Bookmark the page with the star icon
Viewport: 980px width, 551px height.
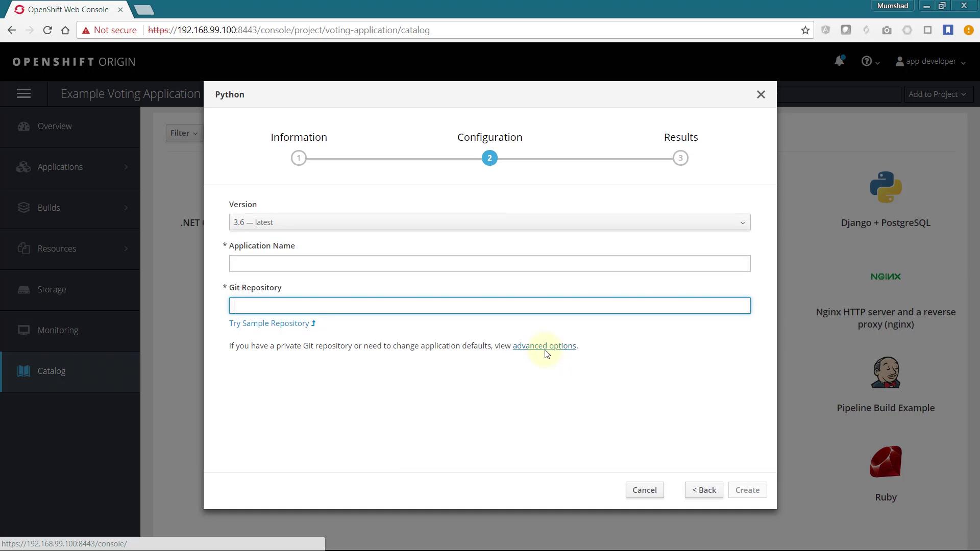(805, 30)
